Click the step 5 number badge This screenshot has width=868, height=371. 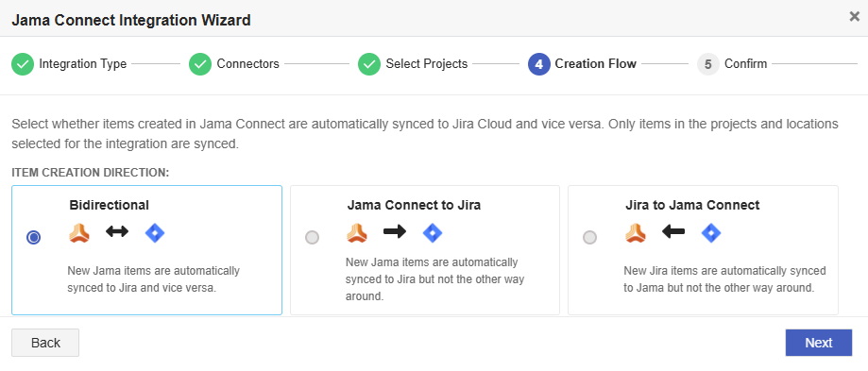[x=708, y=64]
